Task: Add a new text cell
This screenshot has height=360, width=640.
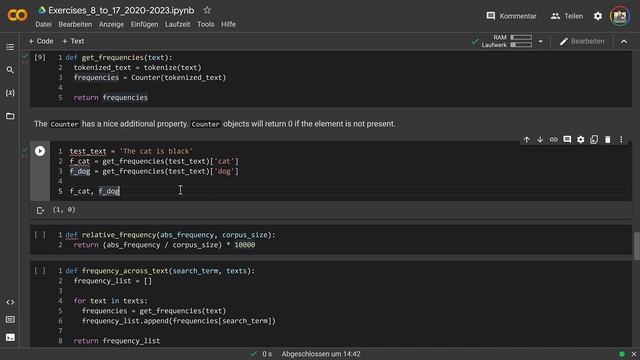Action: pyautogui.click(x=73, y=41)
